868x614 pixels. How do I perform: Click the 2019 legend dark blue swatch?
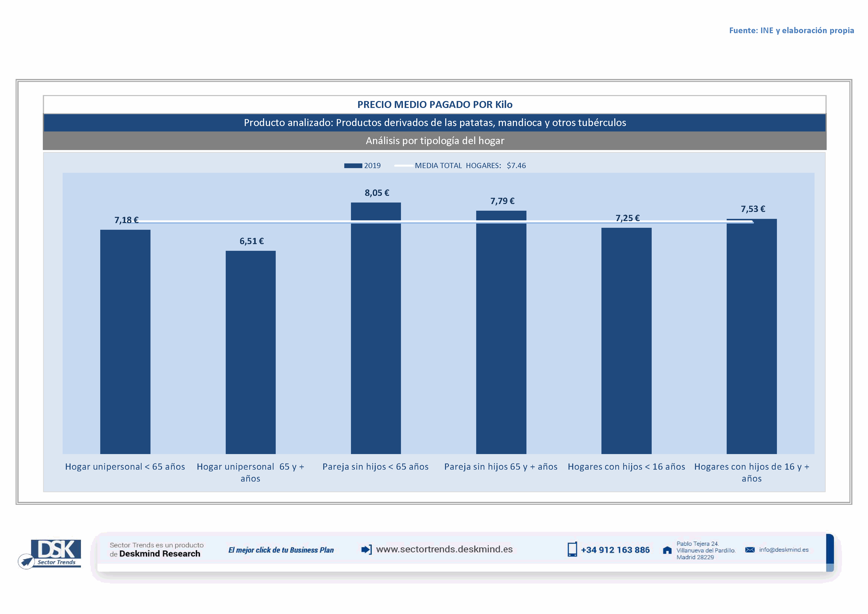[x=353, y=166]
